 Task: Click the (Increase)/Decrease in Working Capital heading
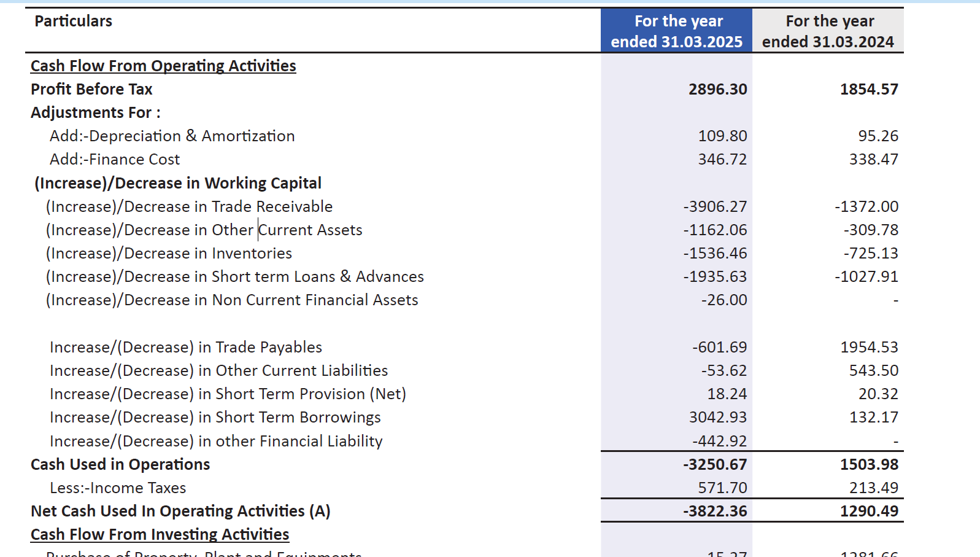click(178, 184)
